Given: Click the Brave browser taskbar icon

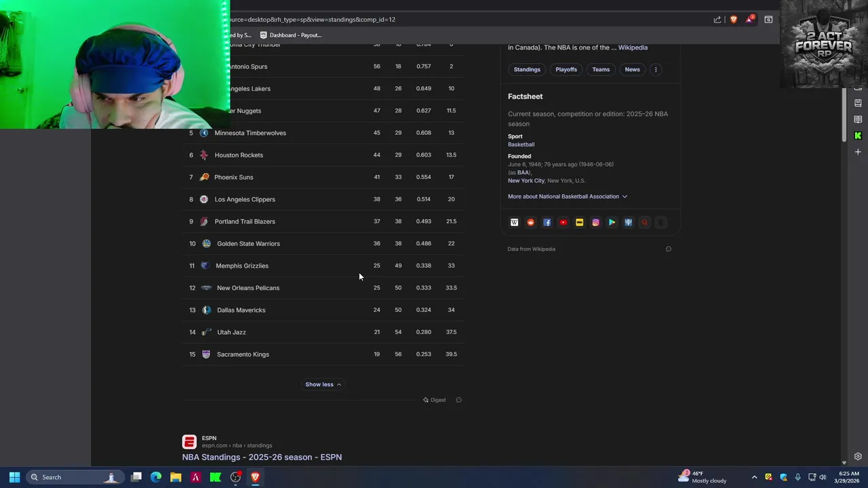Looking at the screenshot, I should (x=255, y=477).
